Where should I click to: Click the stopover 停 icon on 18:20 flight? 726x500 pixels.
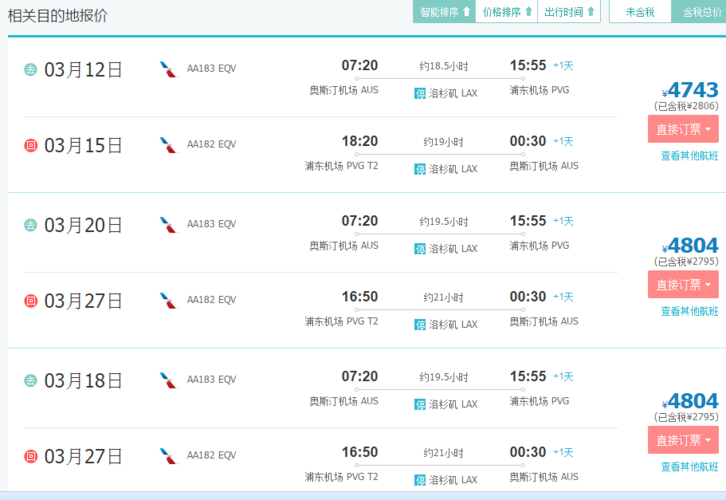tap(420, 169)
